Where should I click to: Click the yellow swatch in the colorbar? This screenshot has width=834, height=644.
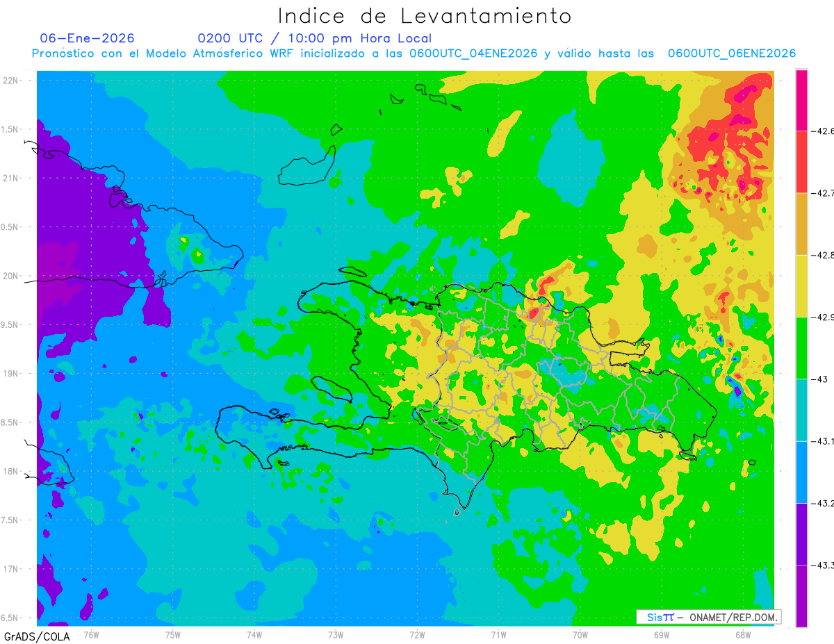[801, 286]
